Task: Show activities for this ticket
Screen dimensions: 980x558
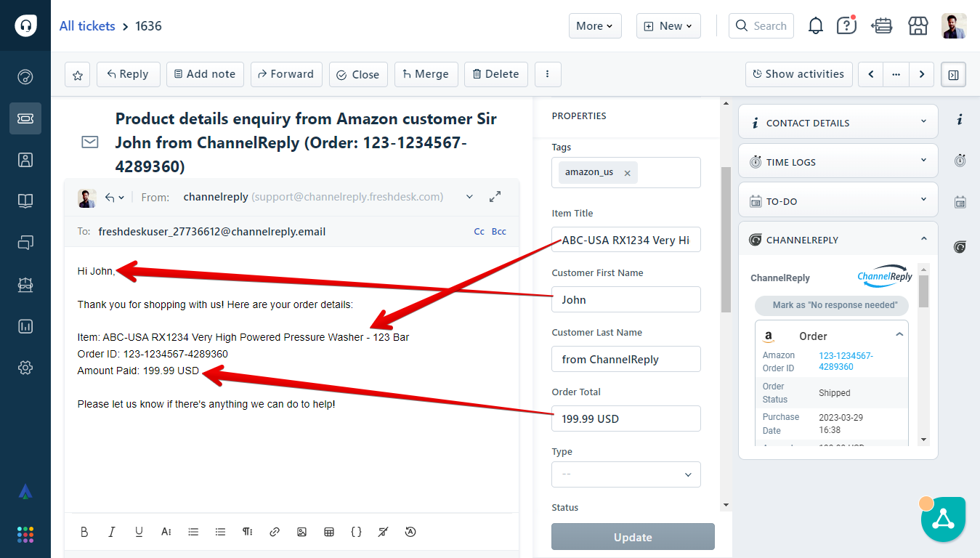Action: click(798, 74)
